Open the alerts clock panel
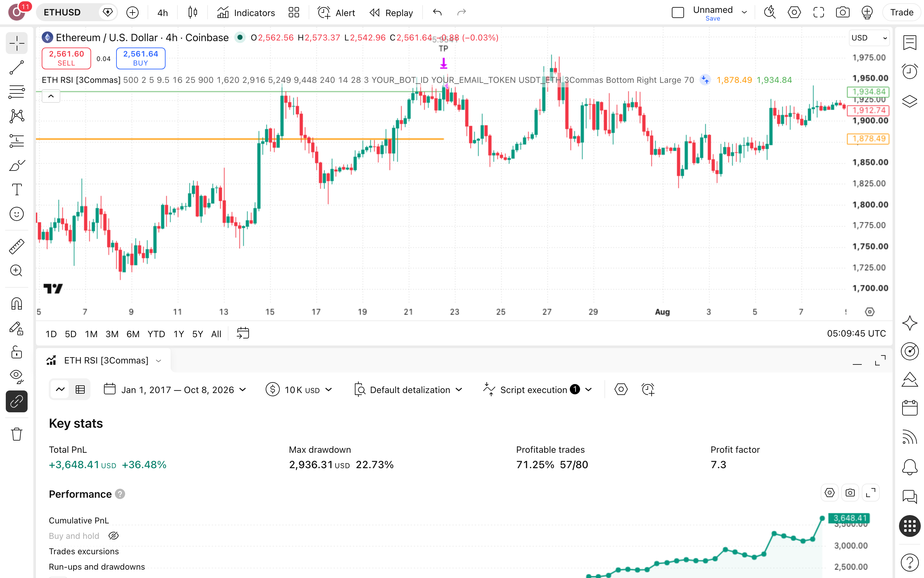Viewport: 924px width, 578px height. point(910,71)
